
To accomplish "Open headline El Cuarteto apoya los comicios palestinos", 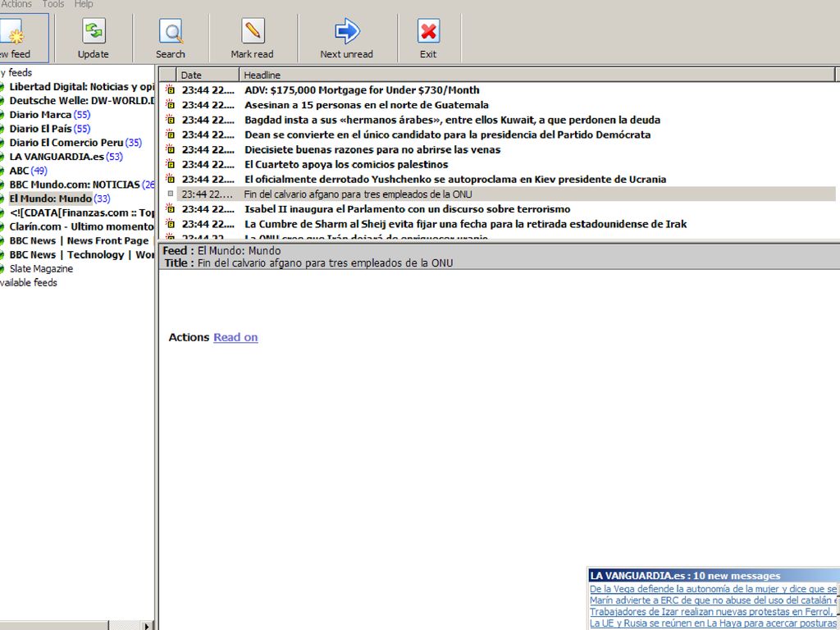I will coord(347,164).
